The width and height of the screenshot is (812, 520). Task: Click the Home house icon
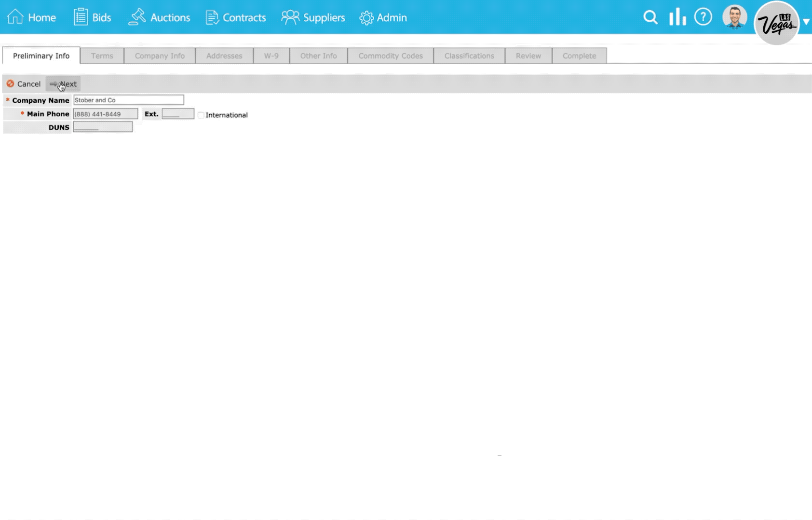[15, 17]
